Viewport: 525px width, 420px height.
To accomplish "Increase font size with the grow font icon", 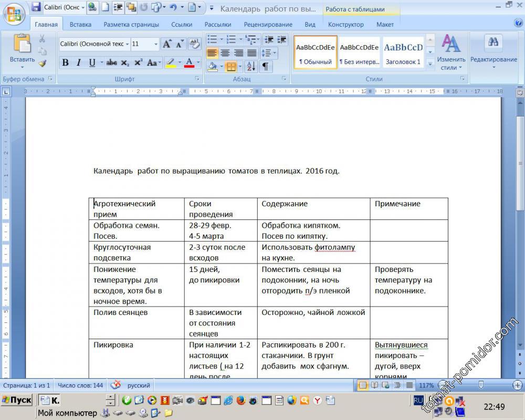I will pyautogui.click(x=167, y=44).
